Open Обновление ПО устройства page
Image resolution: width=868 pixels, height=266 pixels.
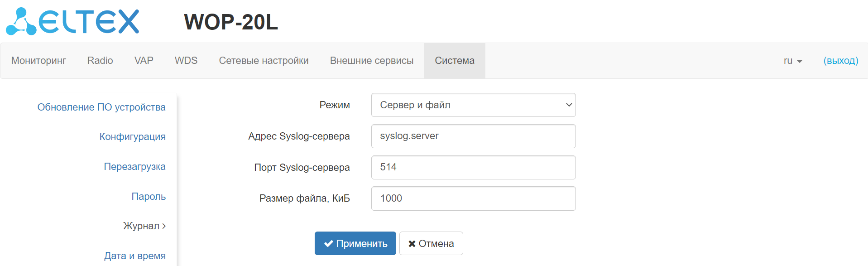101,107
